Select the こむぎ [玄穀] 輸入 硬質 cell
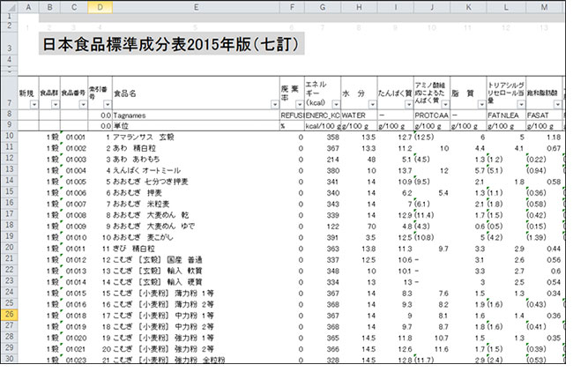Viewport: 588px width, 372px height. 196,282
